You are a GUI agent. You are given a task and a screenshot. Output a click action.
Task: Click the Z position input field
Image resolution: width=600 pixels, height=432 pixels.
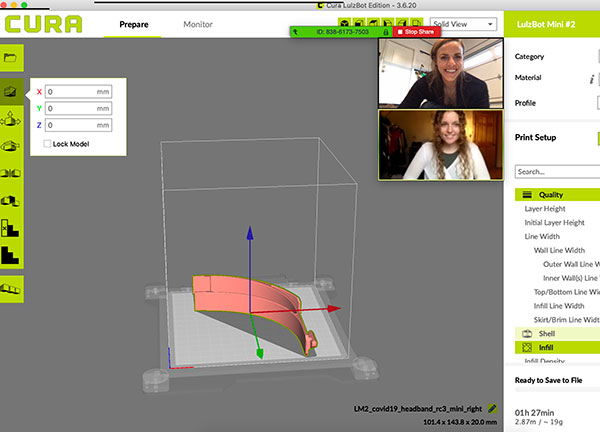click(x=78, y=125)
